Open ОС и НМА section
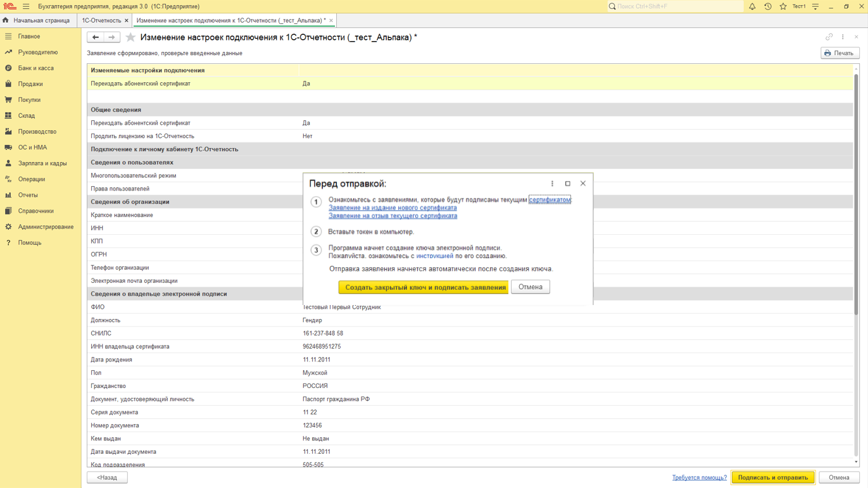This screenshot has height=488, width=868. point(32,147)
